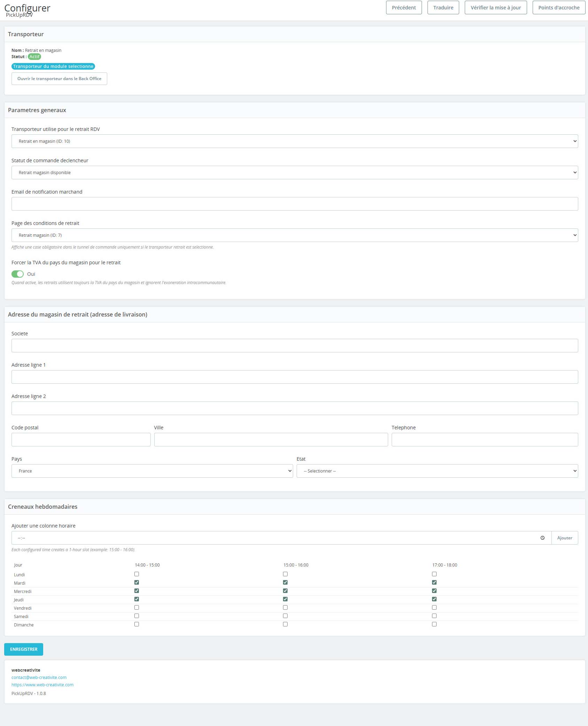The width and height of the screenshot is (588, 726).
Task: Toggle off Forcer la TVA switch
Action: click(x=18, y=274)
